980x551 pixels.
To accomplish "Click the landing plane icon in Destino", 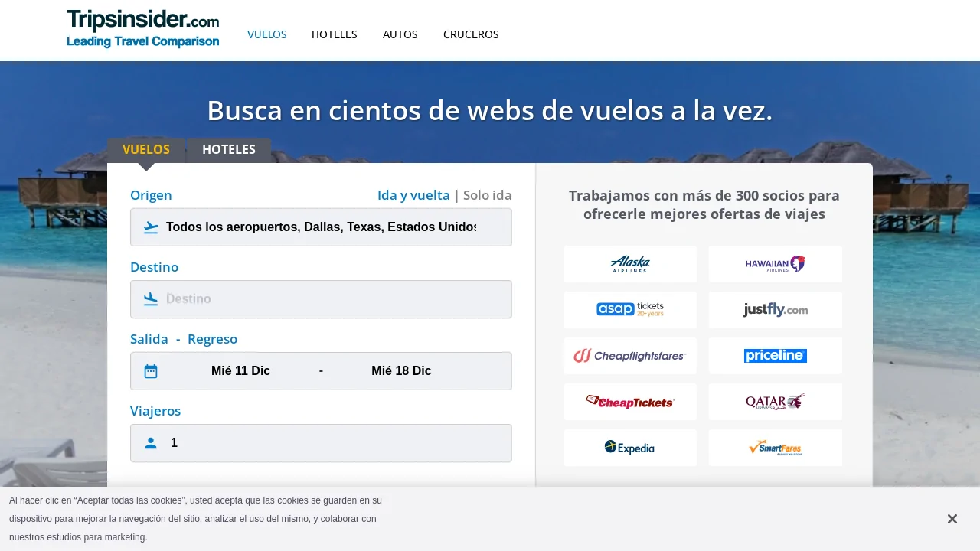I will tap(151, 299).
